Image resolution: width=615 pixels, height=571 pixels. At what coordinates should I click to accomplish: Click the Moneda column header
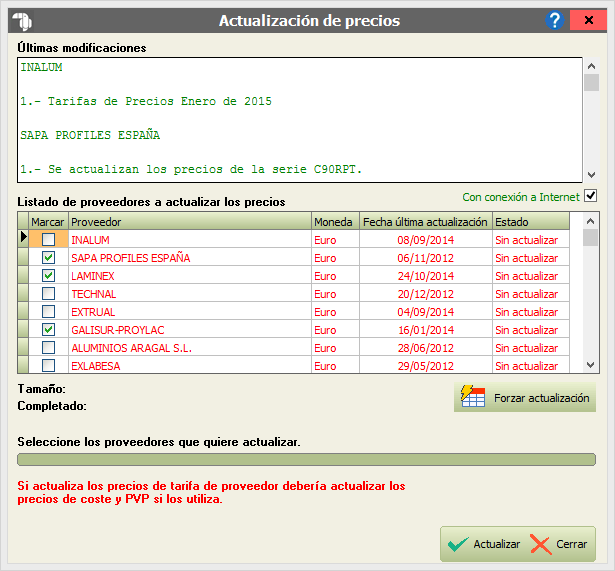click(x=335, y=222)
